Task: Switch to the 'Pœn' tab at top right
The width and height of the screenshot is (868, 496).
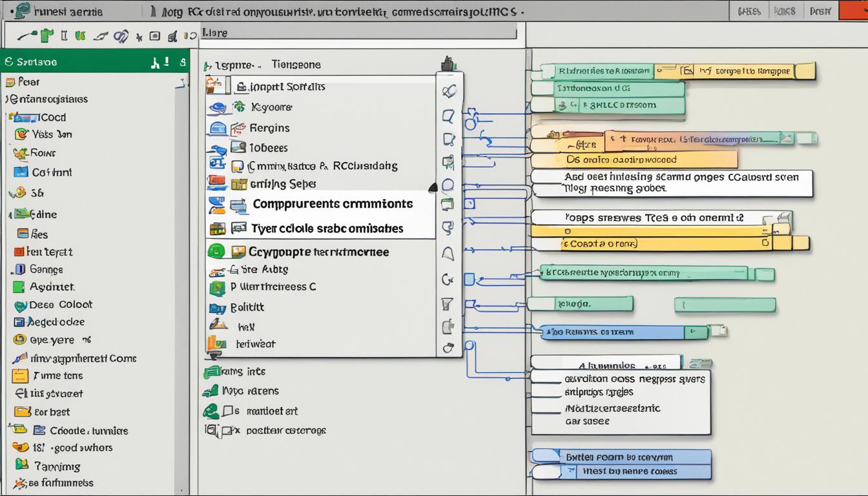Action: (820, 11)
